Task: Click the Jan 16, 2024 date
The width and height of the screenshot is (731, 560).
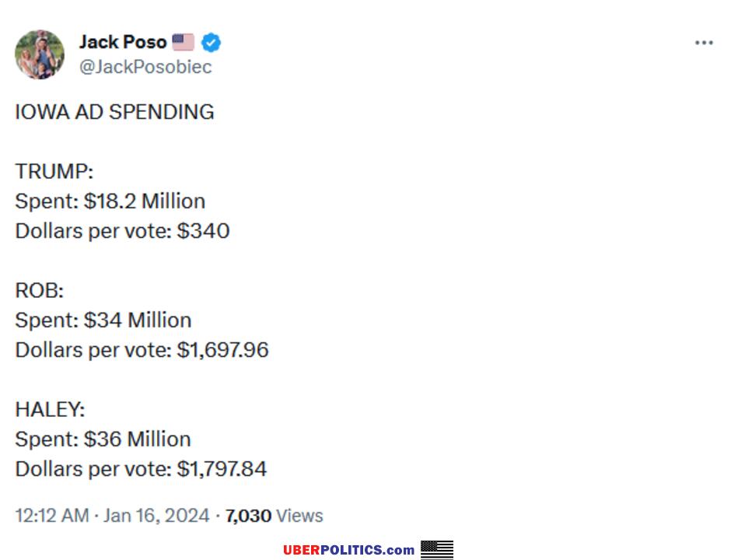Action: click(156, 516)
